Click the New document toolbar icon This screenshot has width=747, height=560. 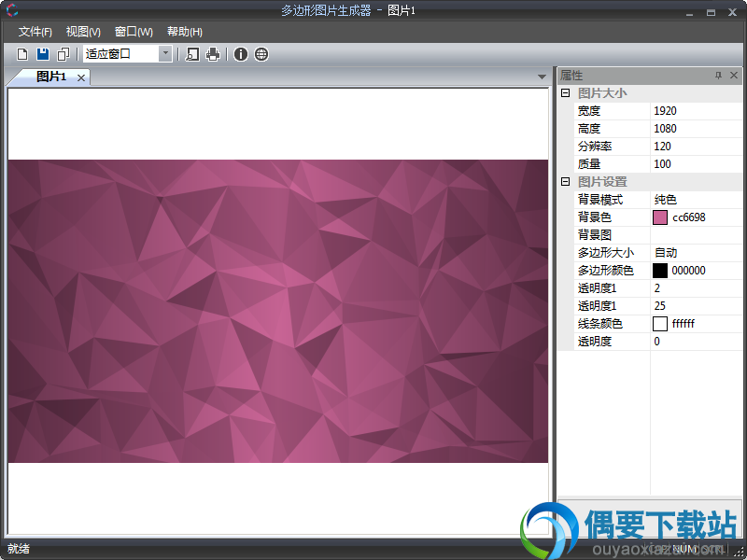coord(21,54)
